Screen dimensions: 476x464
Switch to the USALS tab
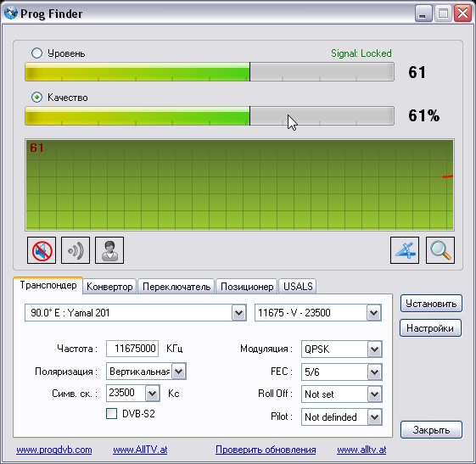pyautogui.click(x=298, y=287)
